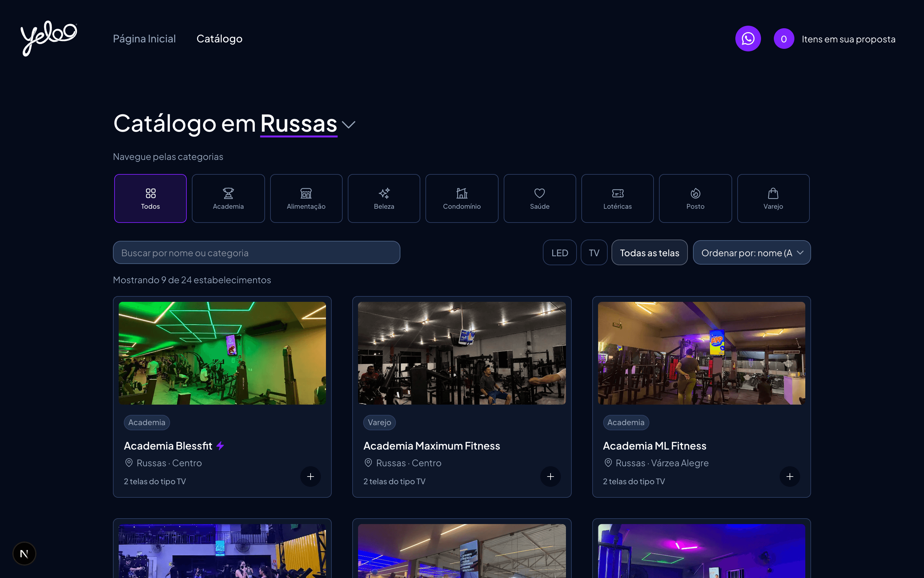The height and width of the screenshot is (578, 924).
Task: Click 'Mostrando 9 de 24 estabelecimentos' text
Action: pyautogui.click(x=192, y=280)
